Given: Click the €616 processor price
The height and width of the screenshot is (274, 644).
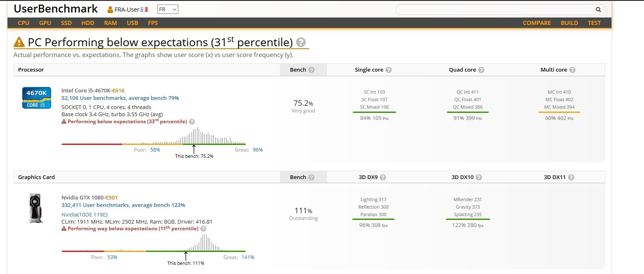Looking at the screenshot, I should pos(118,90).
